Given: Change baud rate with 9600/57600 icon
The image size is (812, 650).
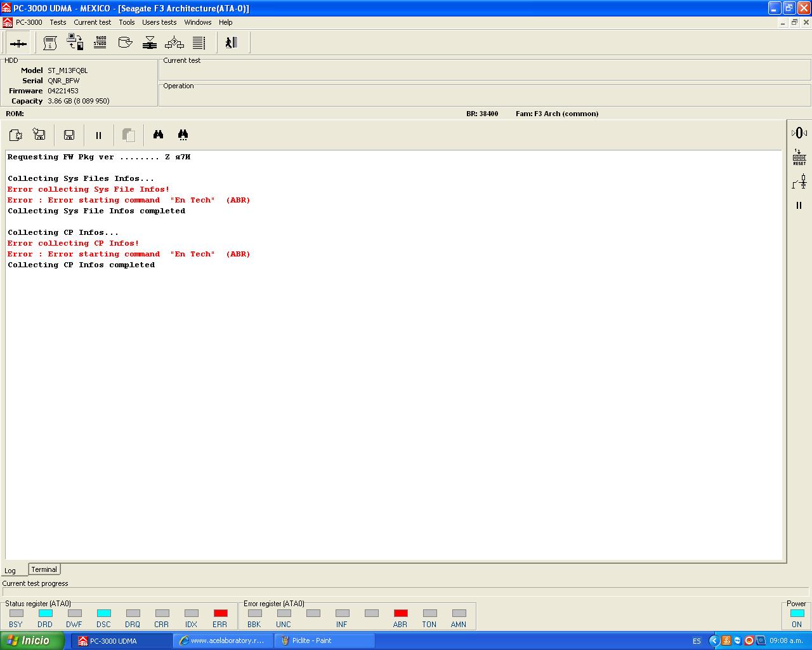Looking at the screenshot, I should (x=100, y=43).
